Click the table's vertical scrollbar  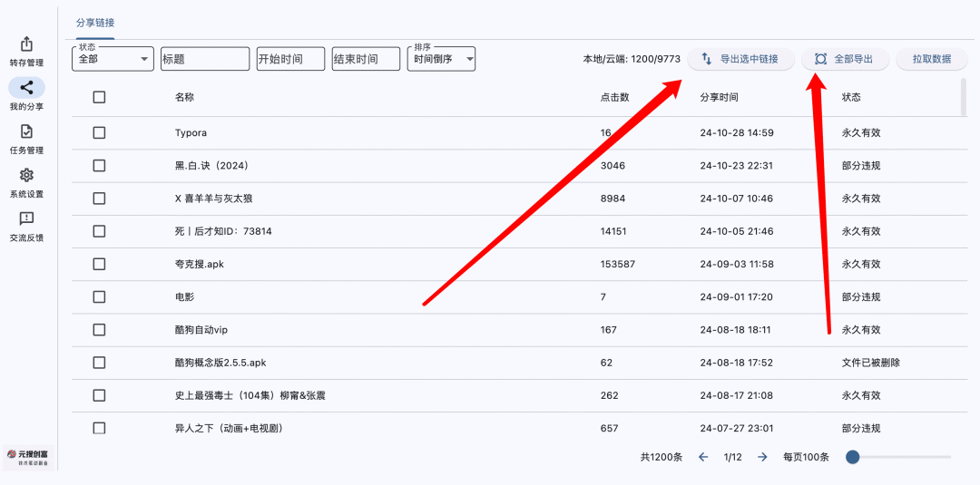point(963,97)
